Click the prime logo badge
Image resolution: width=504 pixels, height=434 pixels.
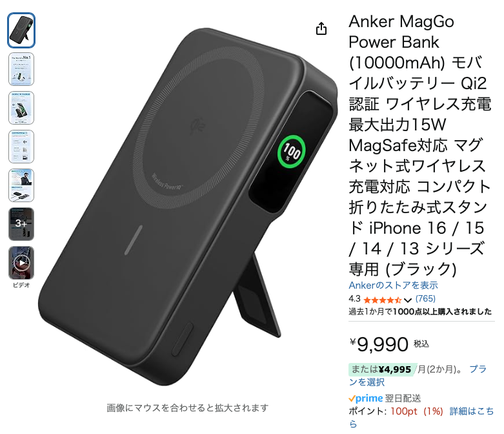coord(365,398)
